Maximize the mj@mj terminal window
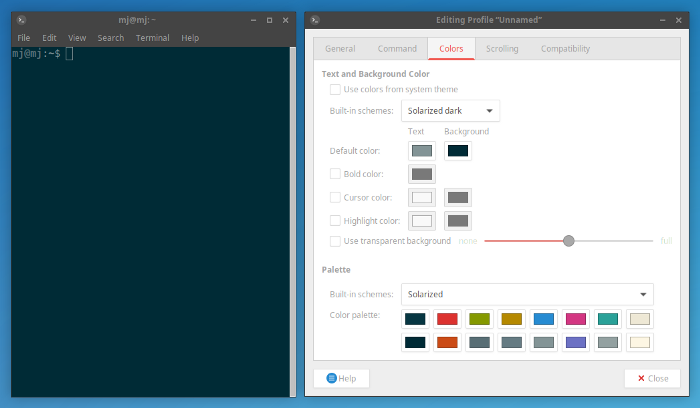Image resolution: width=700 pixels, height=408 pixels. click(x=269, y=20)
